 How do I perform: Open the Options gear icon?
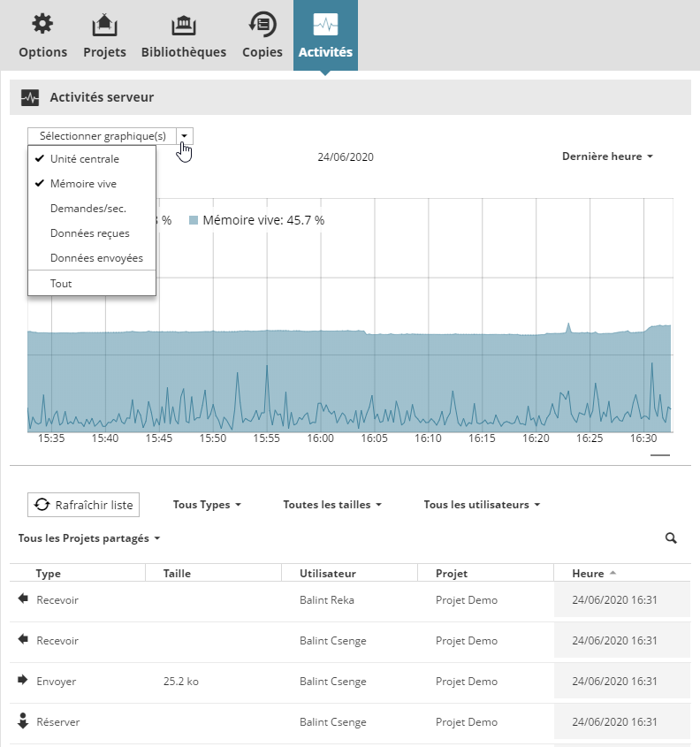42,23
